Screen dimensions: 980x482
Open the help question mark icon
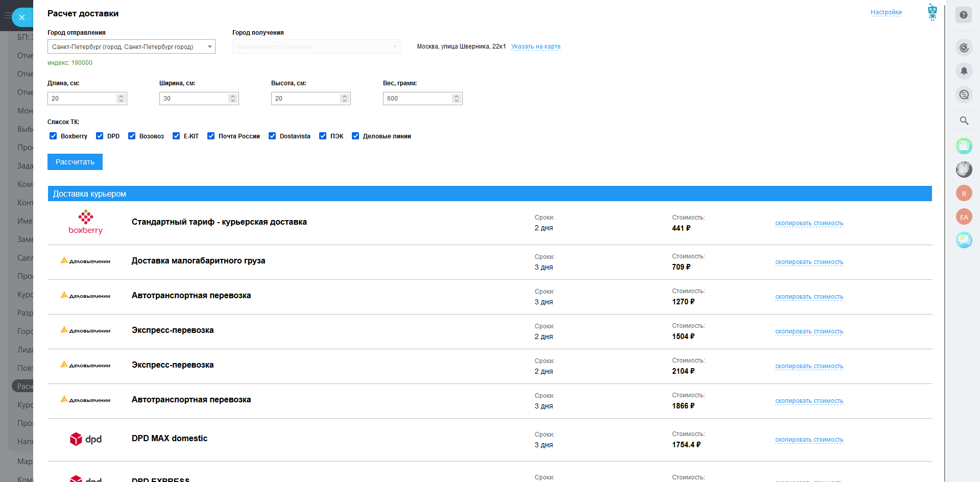coord(964,15)
